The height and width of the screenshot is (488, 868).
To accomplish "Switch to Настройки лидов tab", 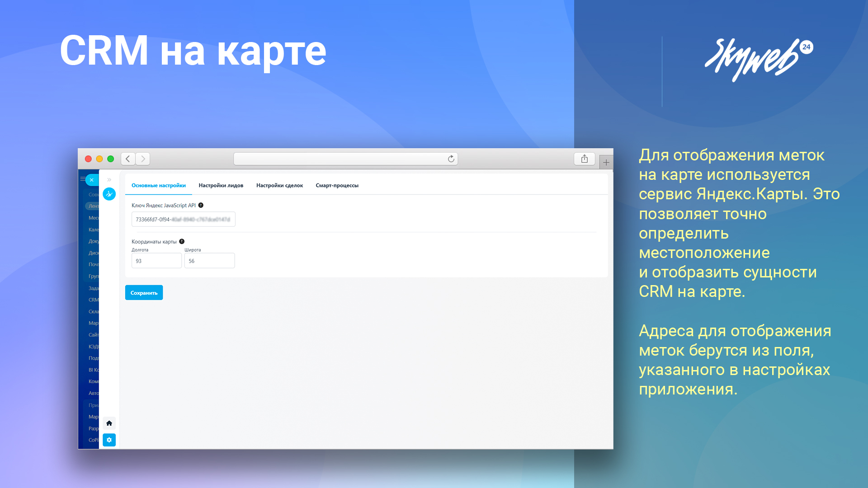I will [221, 185].
